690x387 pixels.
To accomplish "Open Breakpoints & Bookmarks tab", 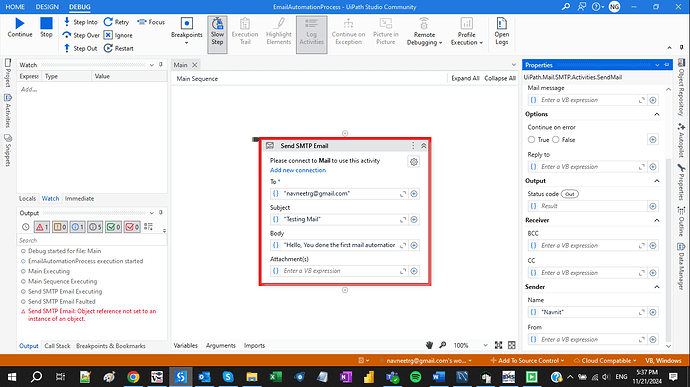I will [110, 346].
